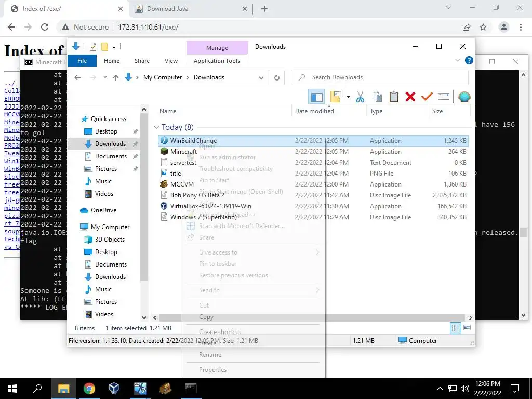Unpin Desktop from Quick access pin icon

pos(135,131)
